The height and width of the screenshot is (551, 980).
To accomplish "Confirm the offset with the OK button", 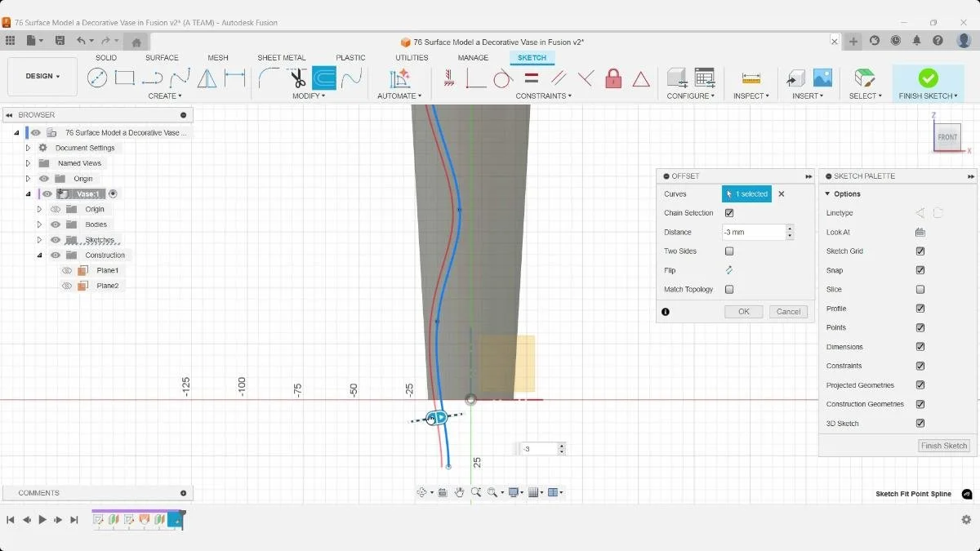I will [744, 312].
